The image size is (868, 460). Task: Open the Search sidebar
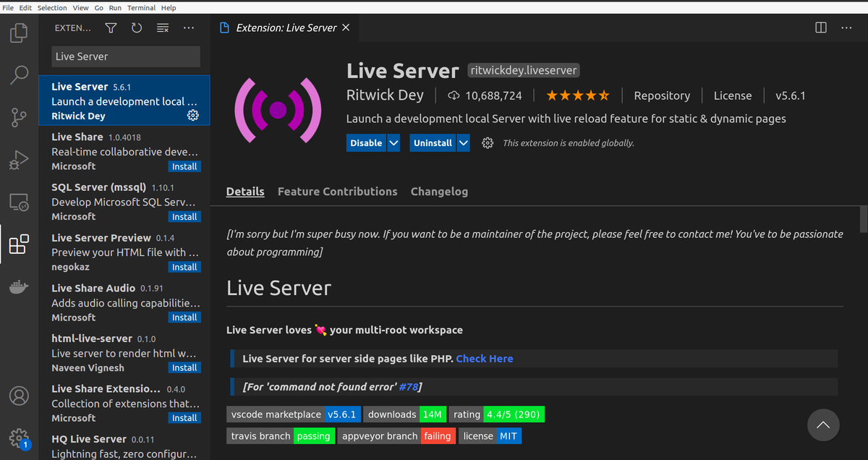coord(19,75)
